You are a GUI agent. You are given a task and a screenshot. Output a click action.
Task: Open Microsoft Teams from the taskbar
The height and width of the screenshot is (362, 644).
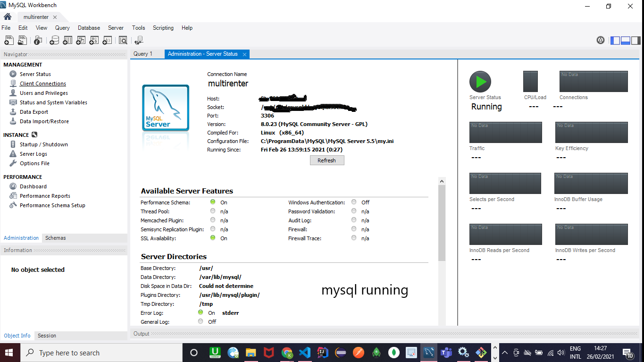click(446, 353)
